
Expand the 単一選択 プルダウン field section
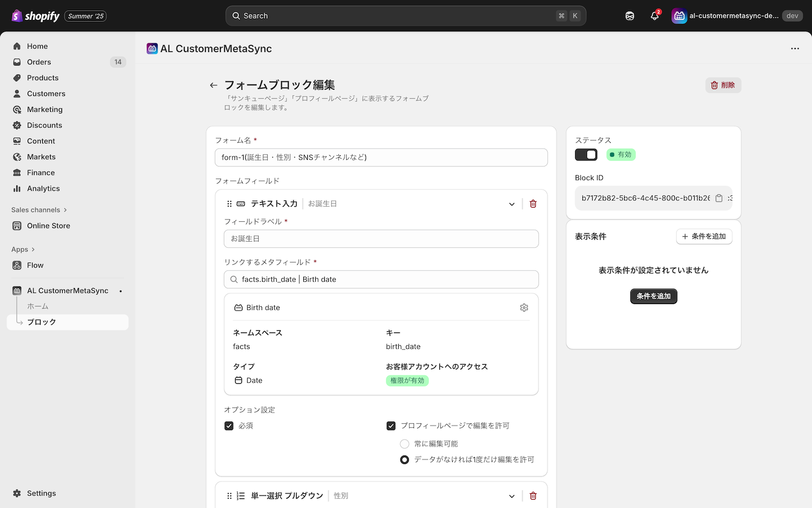511,496
